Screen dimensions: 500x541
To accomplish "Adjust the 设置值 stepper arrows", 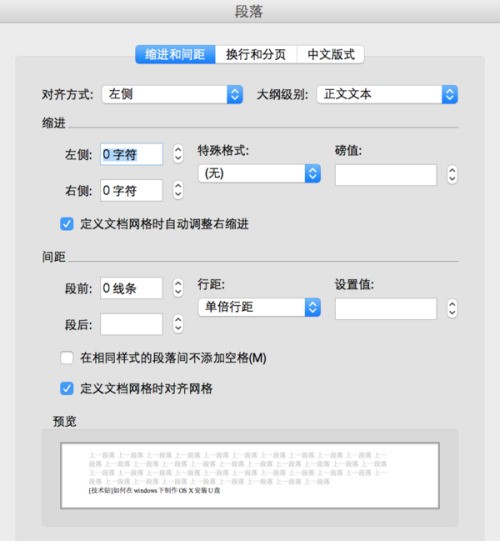I will 452,308.
